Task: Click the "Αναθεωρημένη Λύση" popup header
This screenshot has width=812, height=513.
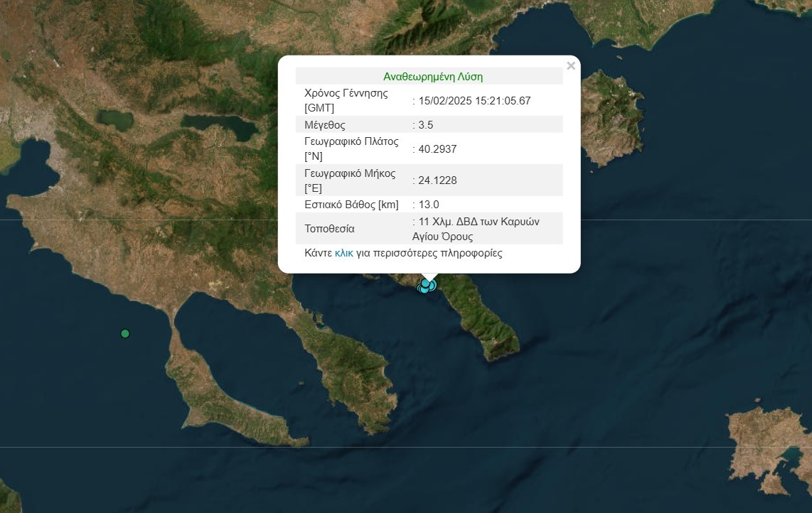Action: 433,77
